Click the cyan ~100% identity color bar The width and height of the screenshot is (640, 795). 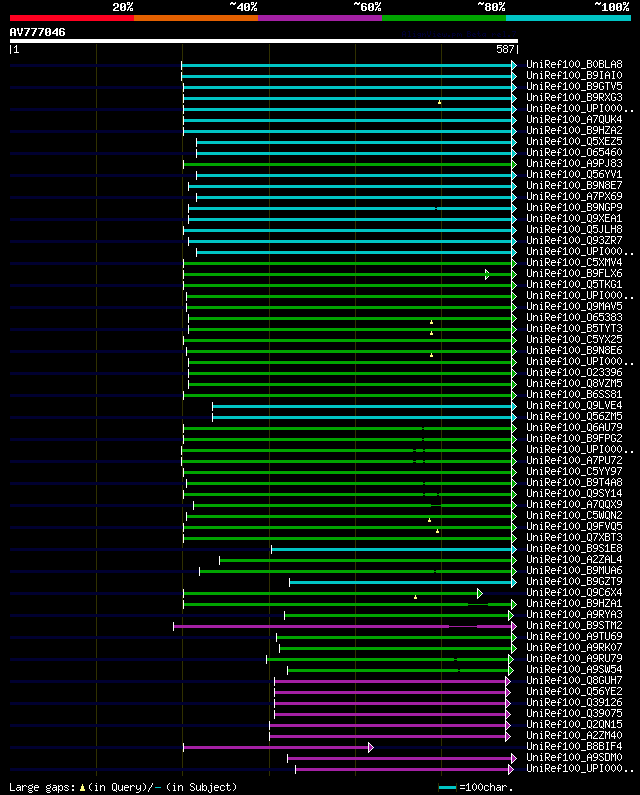point(568,18)
